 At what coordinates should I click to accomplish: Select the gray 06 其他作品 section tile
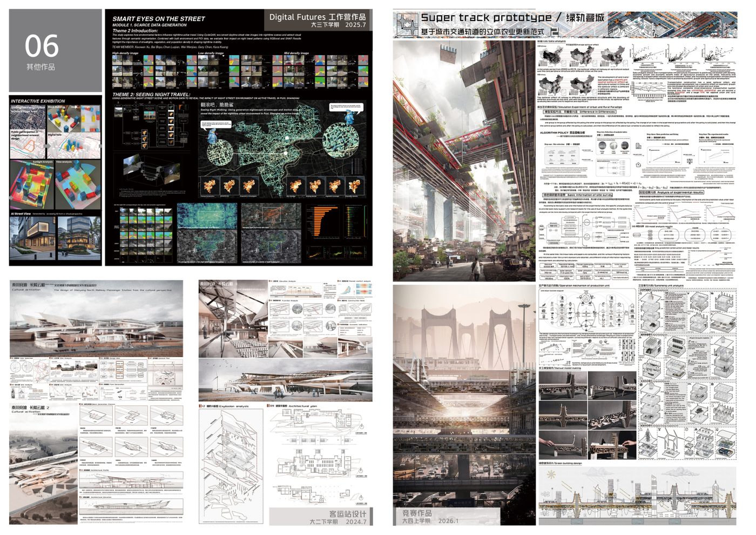coord(56,51)
